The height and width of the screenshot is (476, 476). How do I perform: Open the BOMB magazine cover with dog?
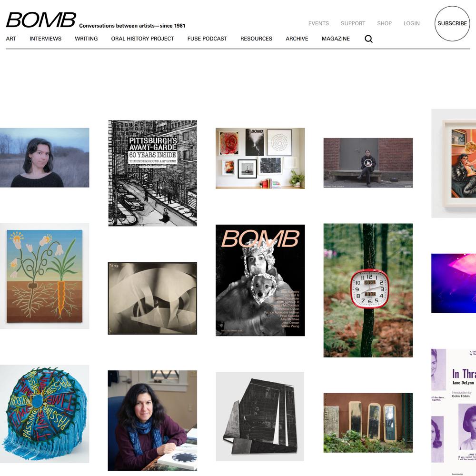260,280
